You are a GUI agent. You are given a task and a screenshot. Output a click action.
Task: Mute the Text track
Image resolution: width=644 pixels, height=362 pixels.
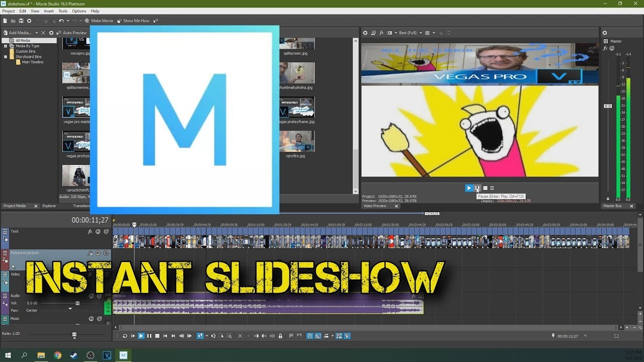point(98,232)
